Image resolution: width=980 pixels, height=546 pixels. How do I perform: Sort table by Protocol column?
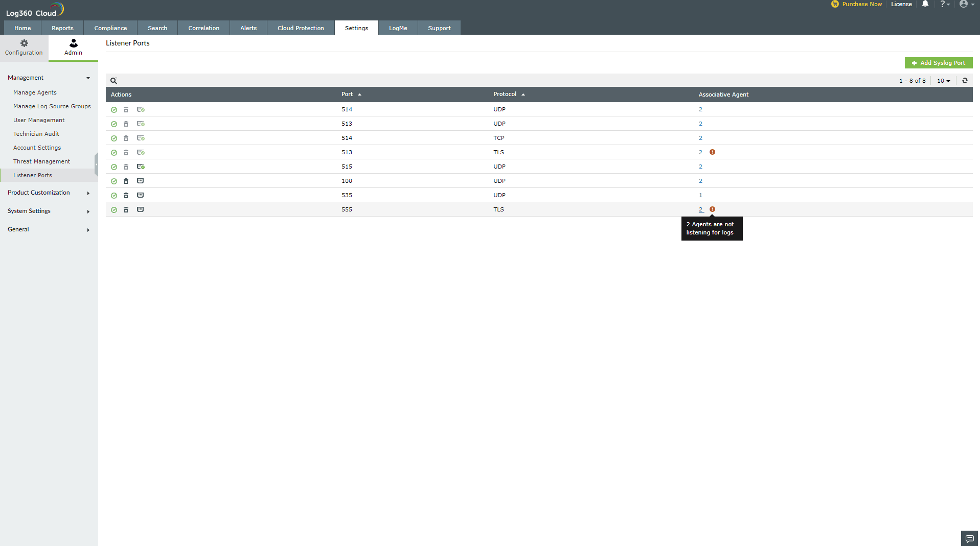(509, 94)
